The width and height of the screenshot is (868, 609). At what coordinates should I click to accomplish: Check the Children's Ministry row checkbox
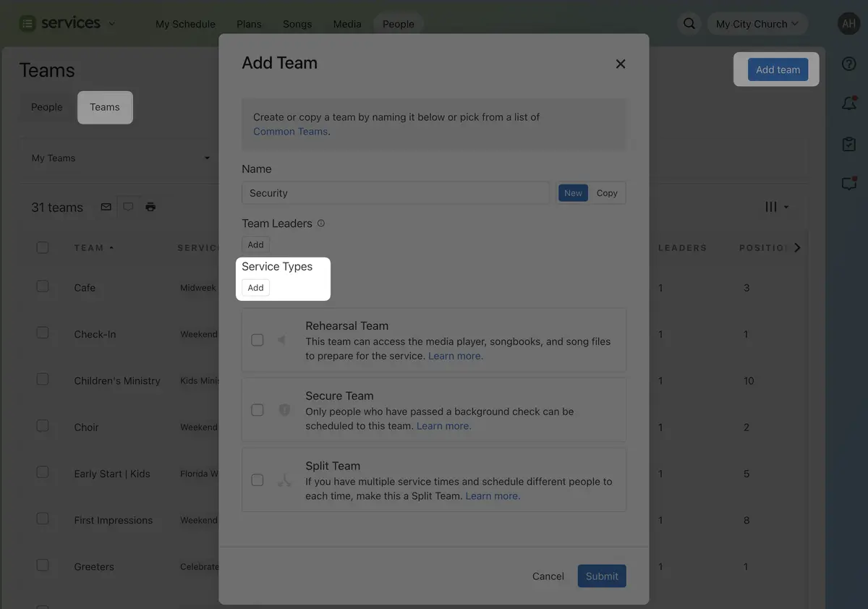(x=43, y=379)
